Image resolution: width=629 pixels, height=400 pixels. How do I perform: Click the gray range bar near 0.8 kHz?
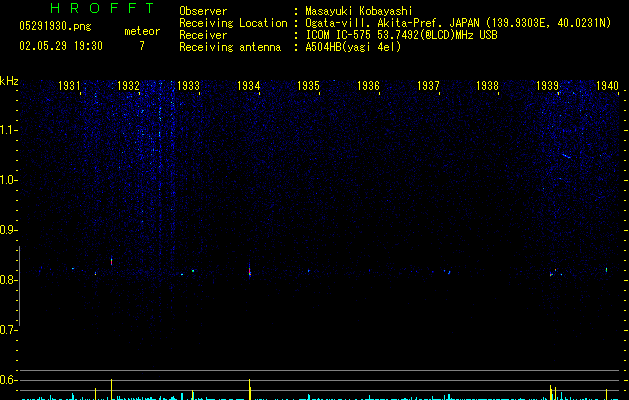(x=19, y=286)
